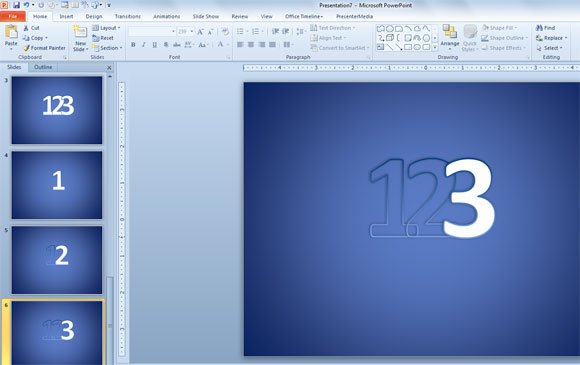The height and width of the screenshot is (365, 580).
Task: Click the Cut scissors icon
Action: coord(26,28)
